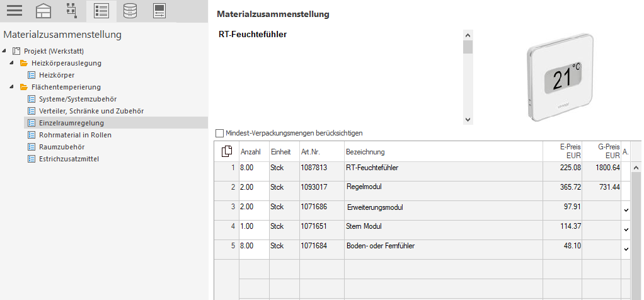
Task: Click the Flächentemperierung folder icon
Action: 24,87
